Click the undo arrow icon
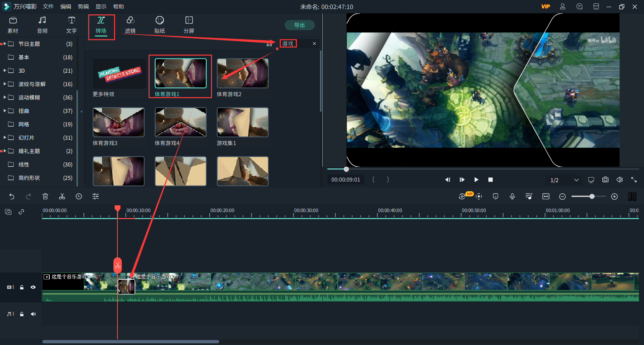644x345 pixels. pyautogui.click(x=12, y=197)
